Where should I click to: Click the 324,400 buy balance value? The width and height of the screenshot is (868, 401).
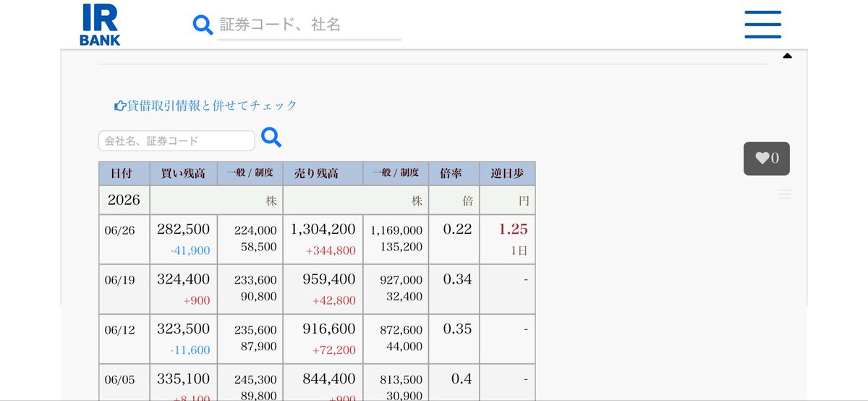[184, 279]
